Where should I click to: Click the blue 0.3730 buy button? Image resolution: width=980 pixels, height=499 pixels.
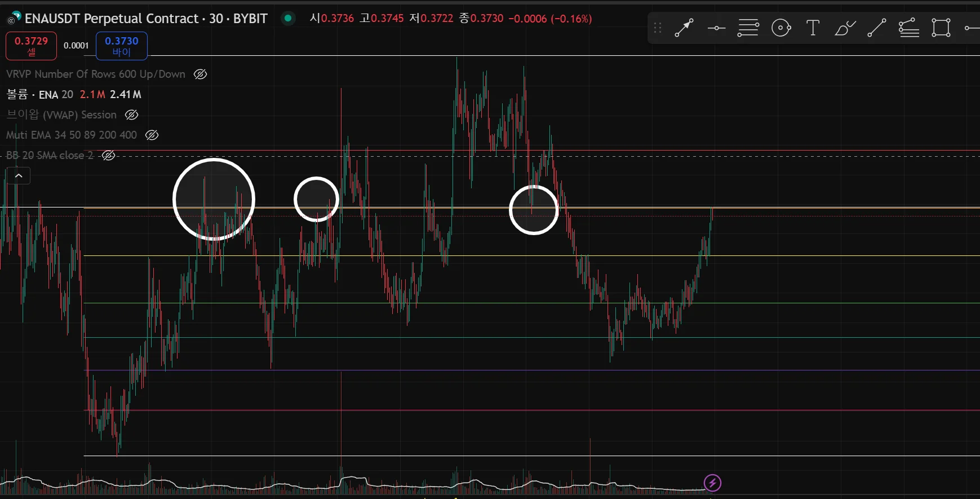(122, 46)
